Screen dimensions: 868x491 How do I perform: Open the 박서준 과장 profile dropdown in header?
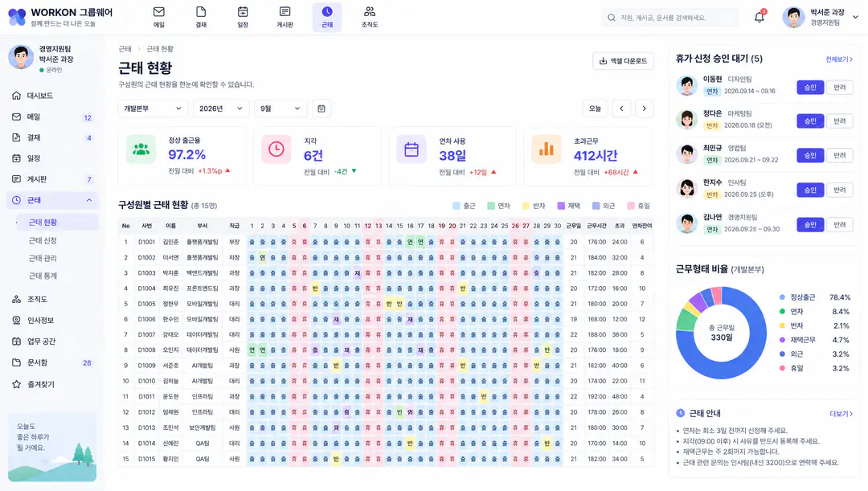821,17
